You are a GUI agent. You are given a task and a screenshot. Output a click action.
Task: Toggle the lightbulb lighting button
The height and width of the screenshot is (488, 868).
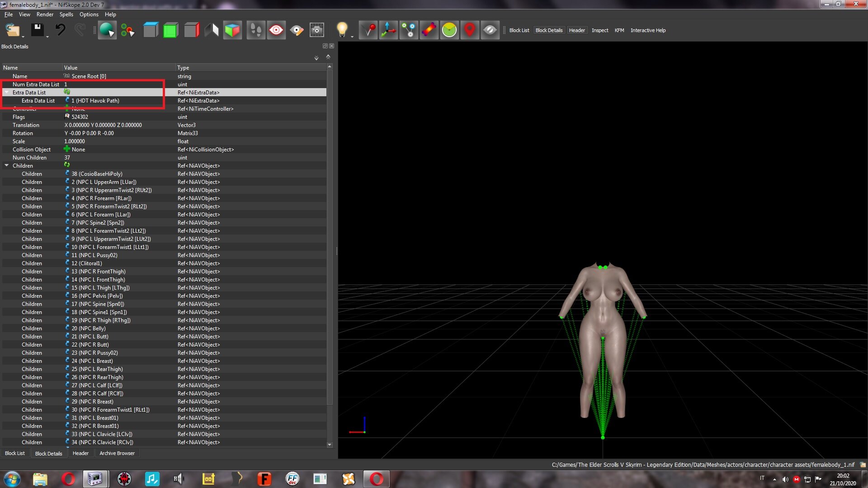click(342, 29)
